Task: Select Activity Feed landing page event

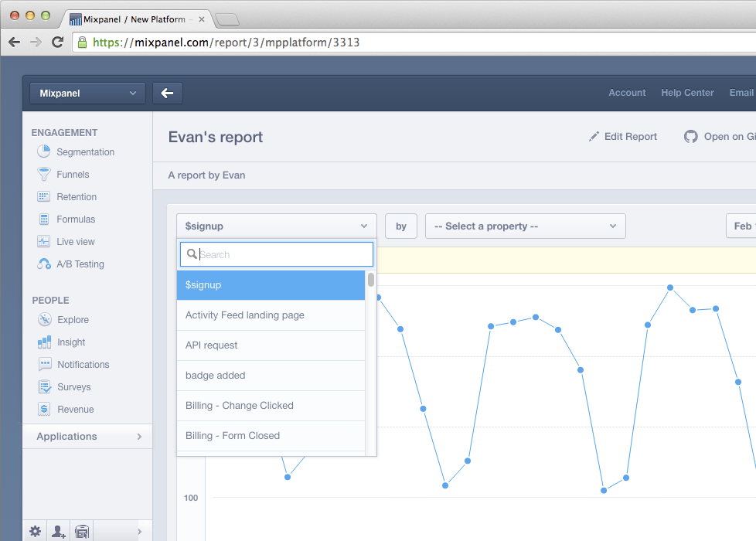Action: [x=271, y=315]
